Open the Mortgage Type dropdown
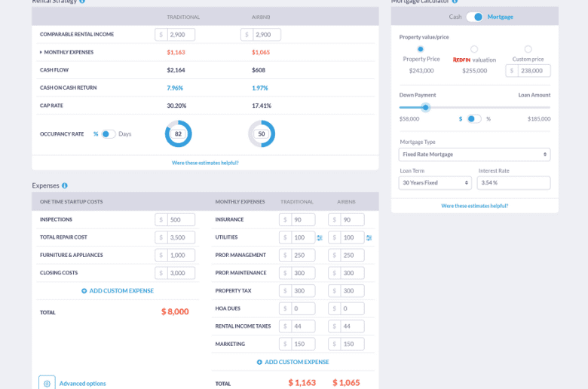 pyautogui.click(x=474, y=155)
